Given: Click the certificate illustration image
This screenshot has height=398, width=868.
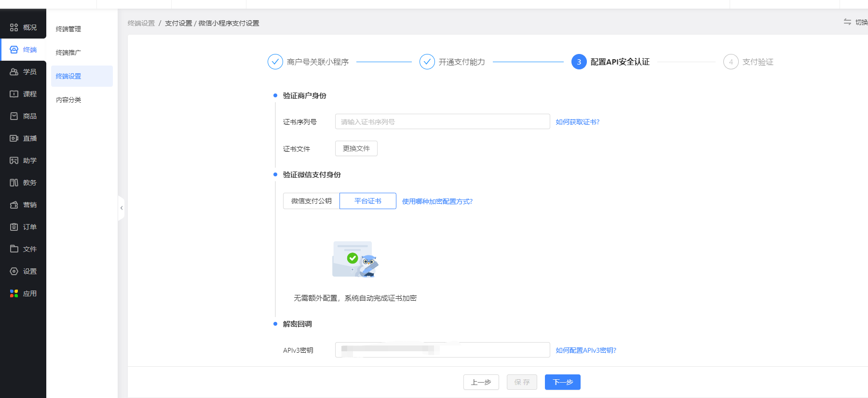Looking at the screenshot, I should coord(355,259).
